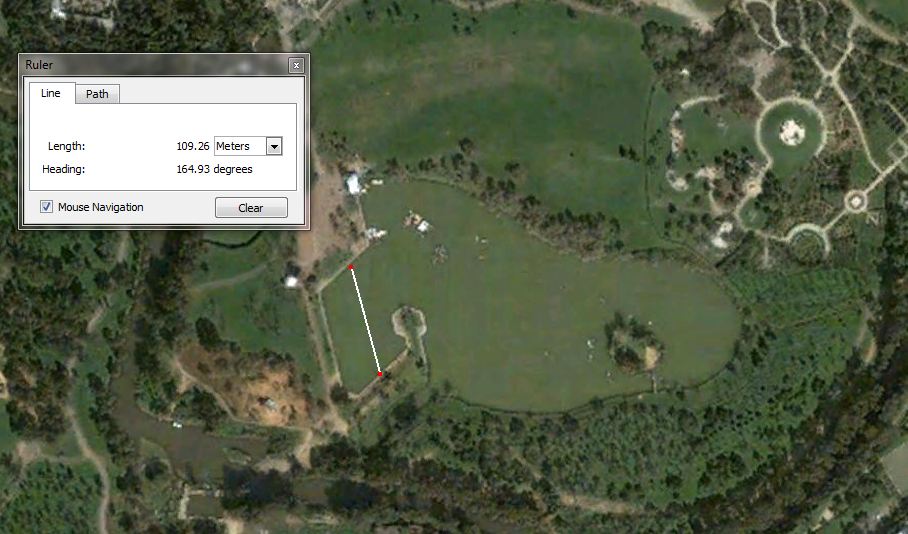Select the Line tab
Image resolution: width=908 pixels, height=534 pixels.
51,93
